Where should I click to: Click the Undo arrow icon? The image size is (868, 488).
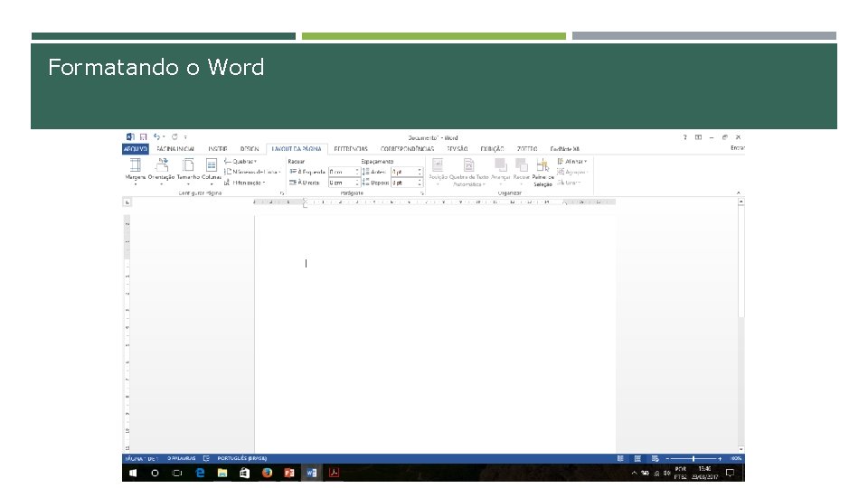coord(157,136)
